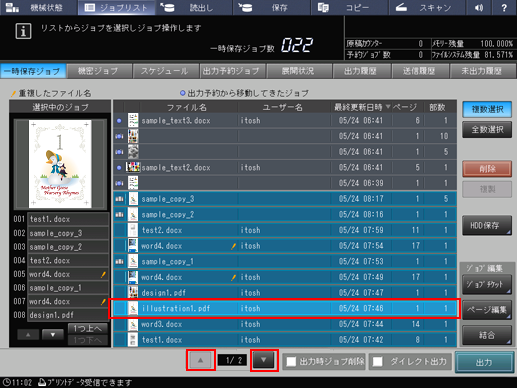Image resolution: width=517 pixels, height=388 pixels.
Task: Switch to the ジョブリスト tab
Action: (116, 7)
